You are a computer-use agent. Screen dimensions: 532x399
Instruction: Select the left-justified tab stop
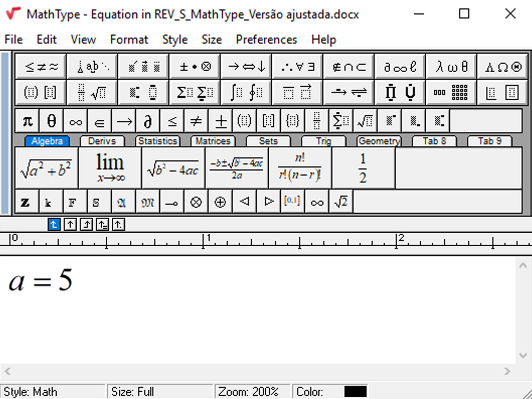[54, 224]
